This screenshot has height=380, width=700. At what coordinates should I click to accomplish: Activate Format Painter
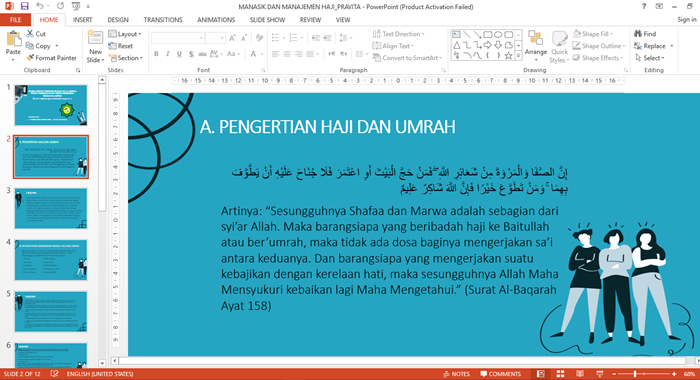click(x=51, y=58)
